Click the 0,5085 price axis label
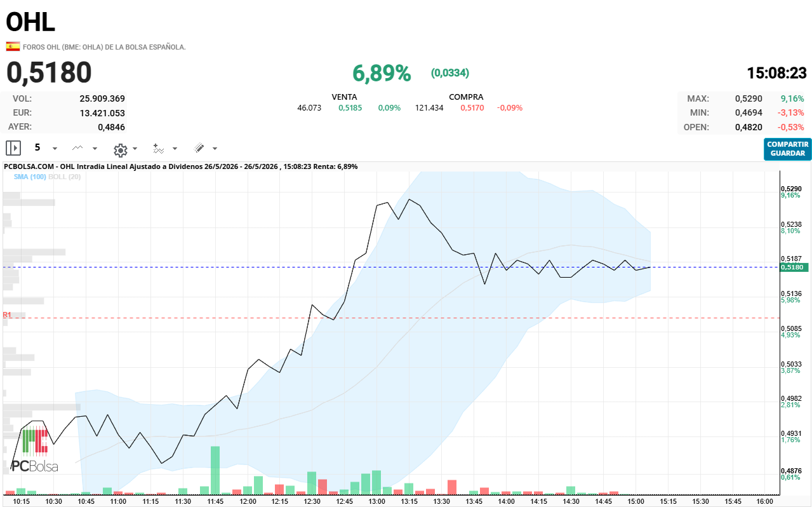The height and width of the screenshot is (507, 812). (791, 328)
